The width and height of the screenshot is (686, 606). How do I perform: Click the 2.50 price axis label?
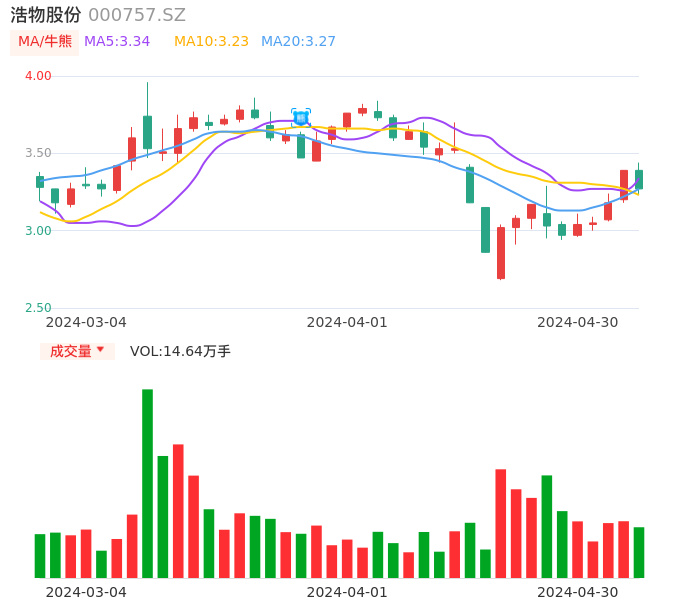38,308
